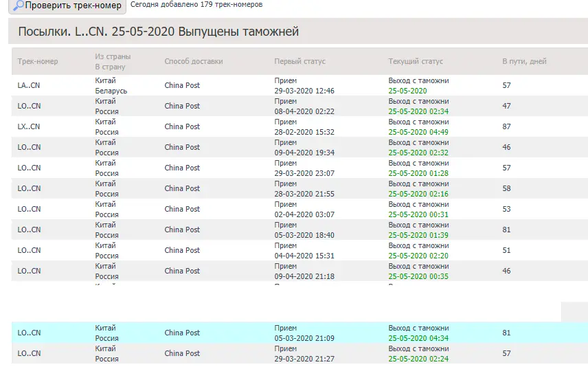Image resolution: width=588 pixels, height=378 pixels.
Task: Click the 47 days in transit value
Action: pyautogui.click(x=506, y=106)
